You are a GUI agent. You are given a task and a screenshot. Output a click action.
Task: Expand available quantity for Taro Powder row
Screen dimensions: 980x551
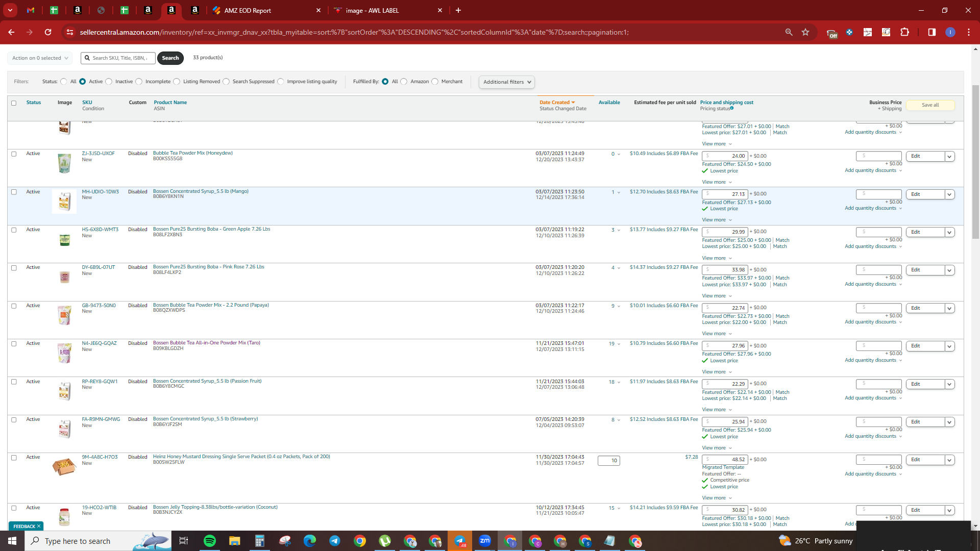coord(619,344)
